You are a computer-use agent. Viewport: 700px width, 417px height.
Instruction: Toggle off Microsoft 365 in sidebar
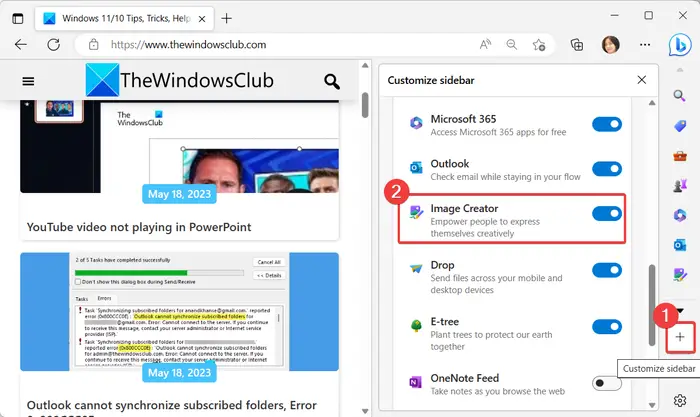607,125
